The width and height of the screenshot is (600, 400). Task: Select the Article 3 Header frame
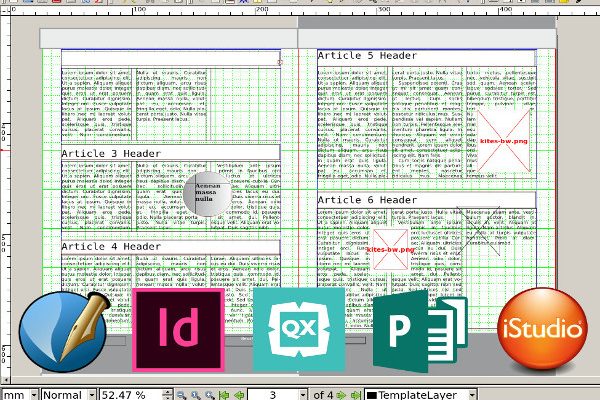[x=171, y=152]
